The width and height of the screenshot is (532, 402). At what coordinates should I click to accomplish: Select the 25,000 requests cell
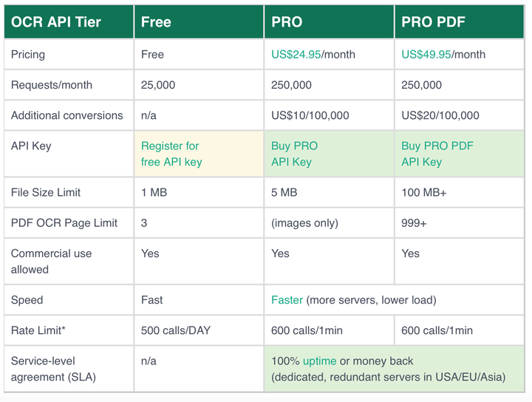[x=158, y=85]
